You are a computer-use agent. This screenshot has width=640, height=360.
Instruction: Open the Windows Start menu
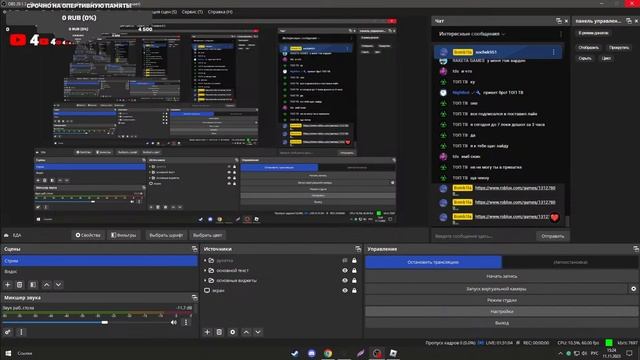[8, 353]
